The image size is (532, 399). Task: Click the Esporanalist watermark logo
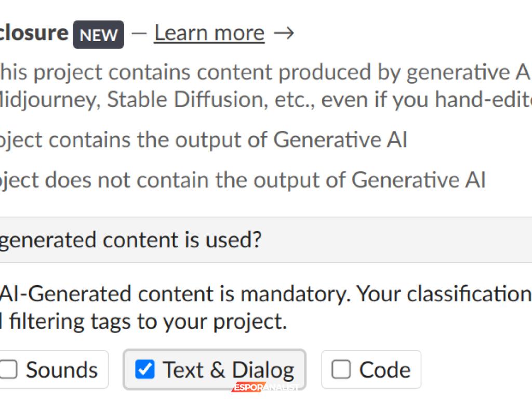(265, 387)
